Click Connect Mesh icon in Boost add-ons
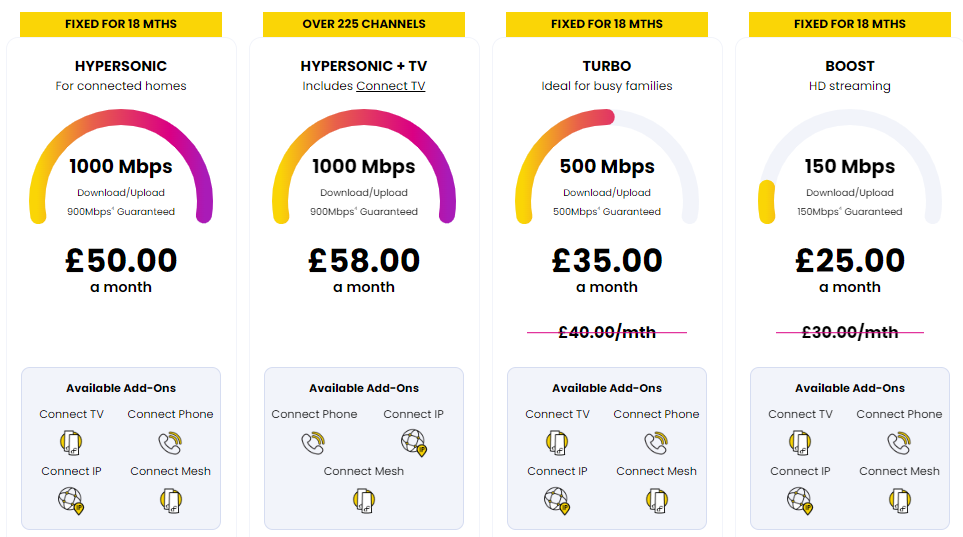Image resolution: width=963 pixels, height=537 pixels. click(900, 500)
